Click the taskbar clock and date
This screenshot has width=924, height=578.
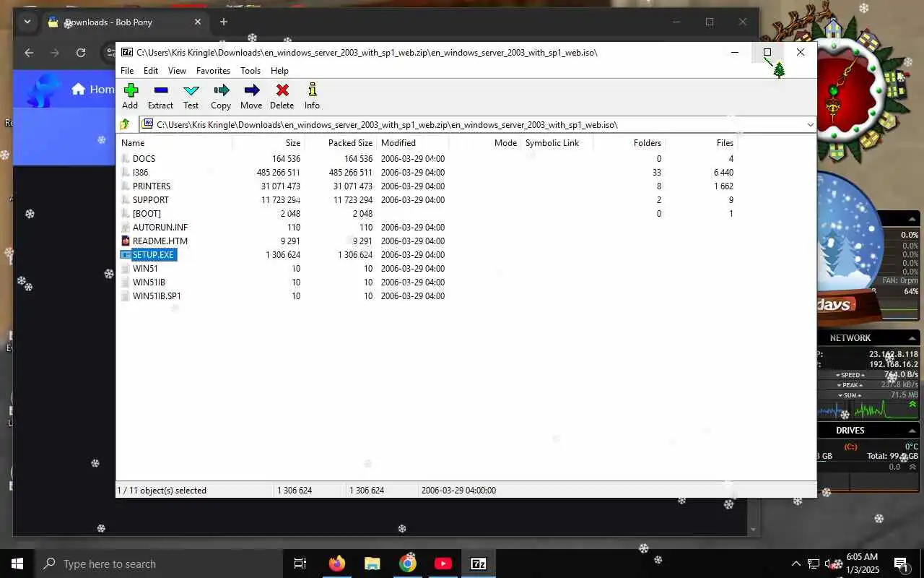click(862, 564)
